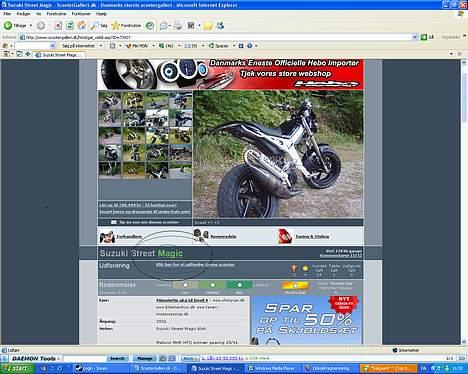Expand the MSN toolbar search box dropdown
This screenshot has height=374, width=468.
coord(52,46)
